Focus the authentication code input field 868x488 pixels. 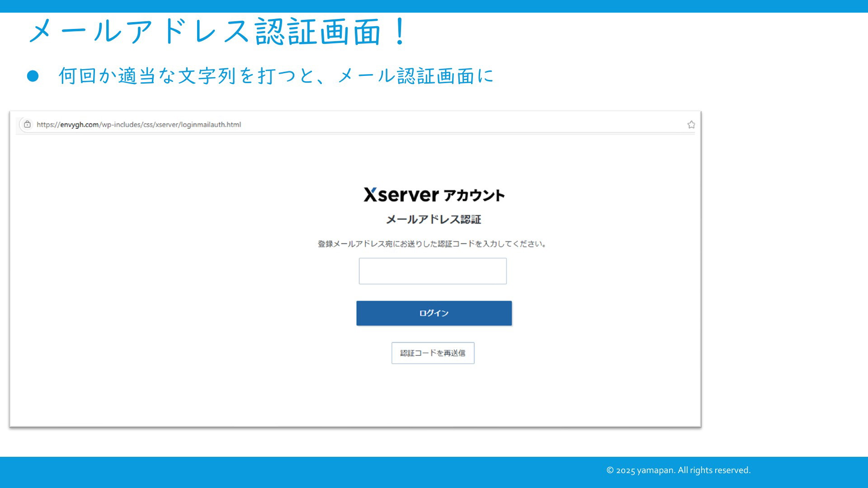(x=433, y=271)
